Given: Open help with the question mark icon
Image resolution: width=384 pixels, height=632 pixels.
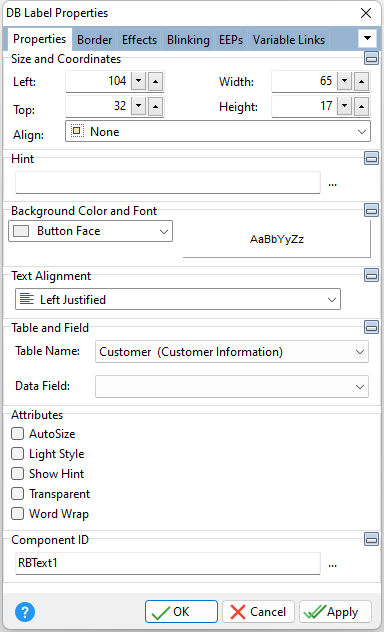Looking at the screenshot, I should [x=25, y=612].
